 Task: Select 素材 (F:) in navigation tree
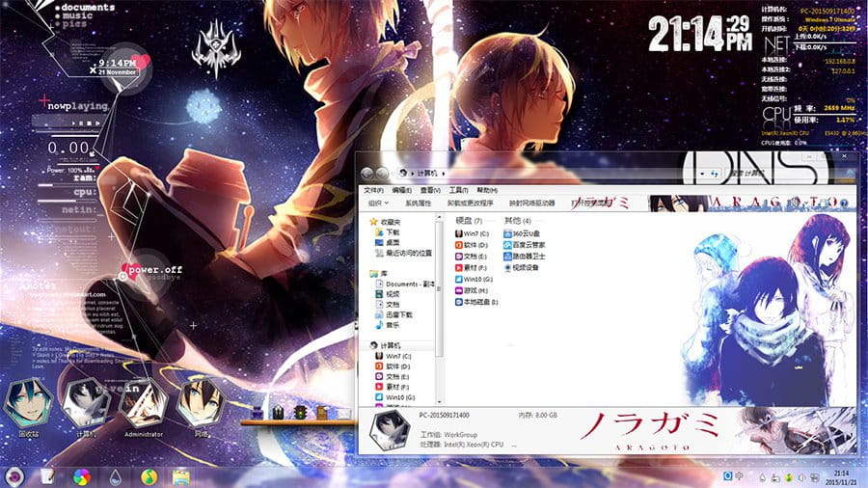click(393, 387)
